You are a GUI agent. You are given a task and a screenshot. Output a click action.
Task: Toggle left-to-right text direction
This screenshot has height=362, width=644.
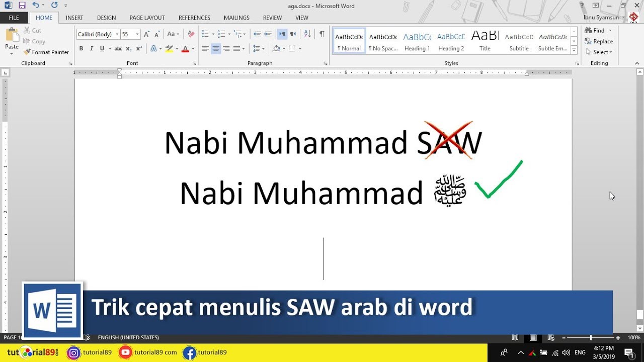click(282, 34)
